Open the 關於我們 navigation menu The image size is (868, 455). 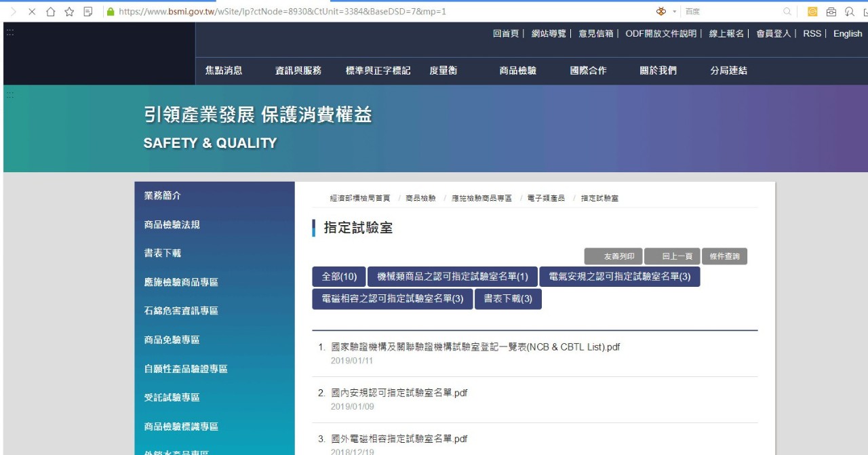657,71
